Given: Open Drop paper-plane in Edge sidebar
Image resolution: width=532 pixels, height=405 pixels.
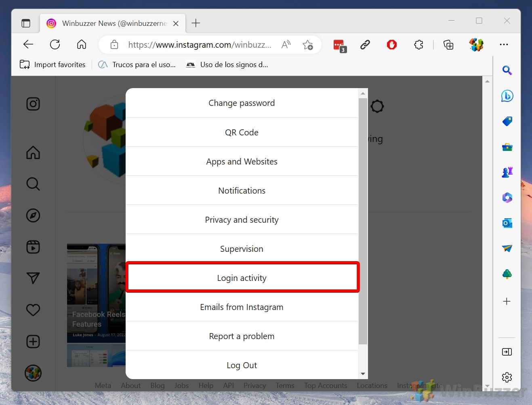Looking at the screenshot, I should (x=507, y=248).
